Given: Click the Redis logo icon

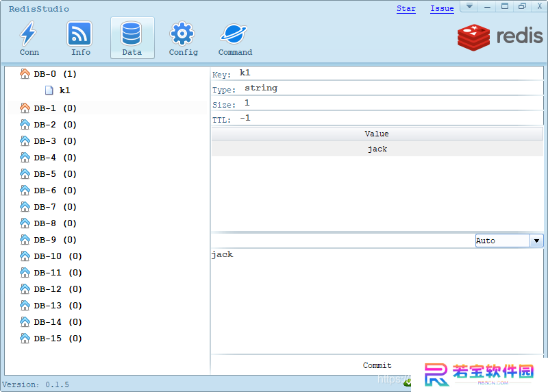Looking at the screenshot, I should (x=473, y=37).
